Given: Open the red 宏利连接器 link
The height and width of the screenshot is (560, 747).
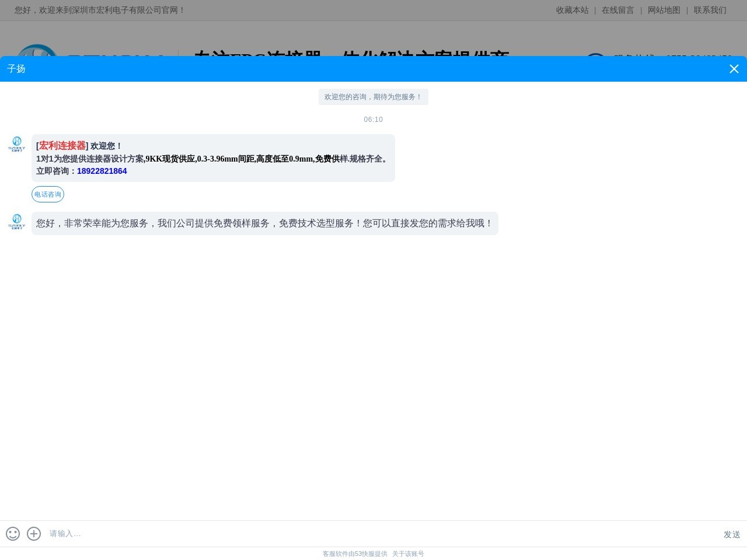Looking at the screenshot, I should click(x=62, y=146).
